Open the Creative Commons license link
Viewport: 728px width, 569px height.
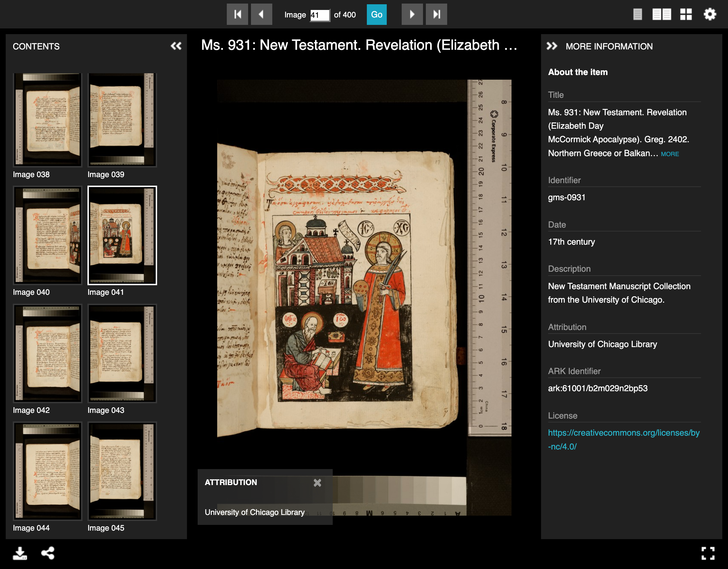(623, 440)
